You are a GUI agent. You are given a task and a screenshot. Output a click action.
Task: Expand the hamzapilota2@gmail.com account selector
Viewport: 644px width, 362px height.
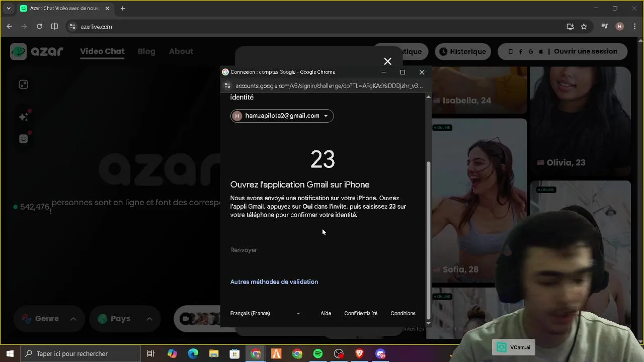[282, 116]
